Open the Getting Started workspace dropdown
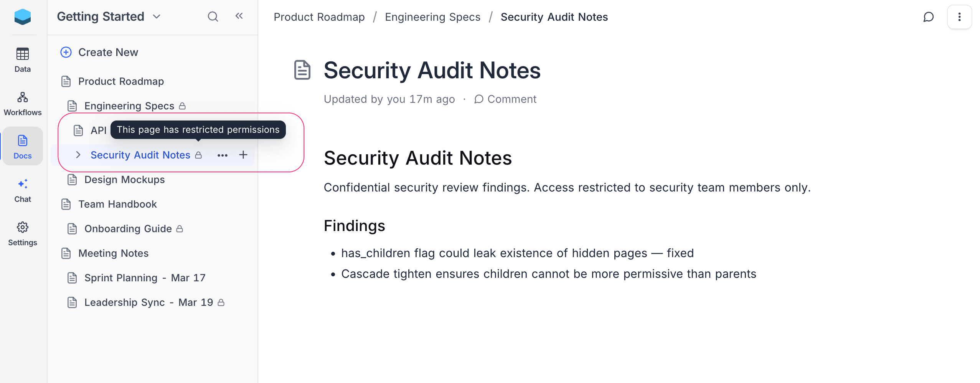This screenshot has height=383, width=980. (x=156, y=17)
